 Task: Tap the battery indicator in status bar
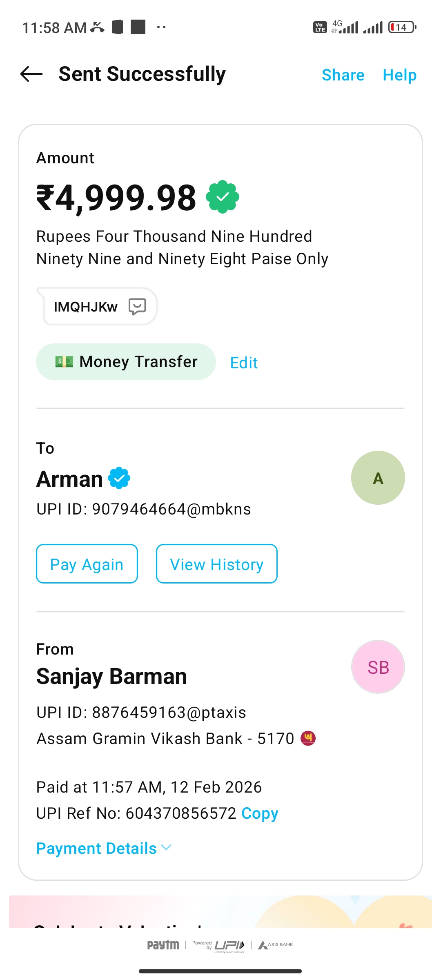pos(402,27)
